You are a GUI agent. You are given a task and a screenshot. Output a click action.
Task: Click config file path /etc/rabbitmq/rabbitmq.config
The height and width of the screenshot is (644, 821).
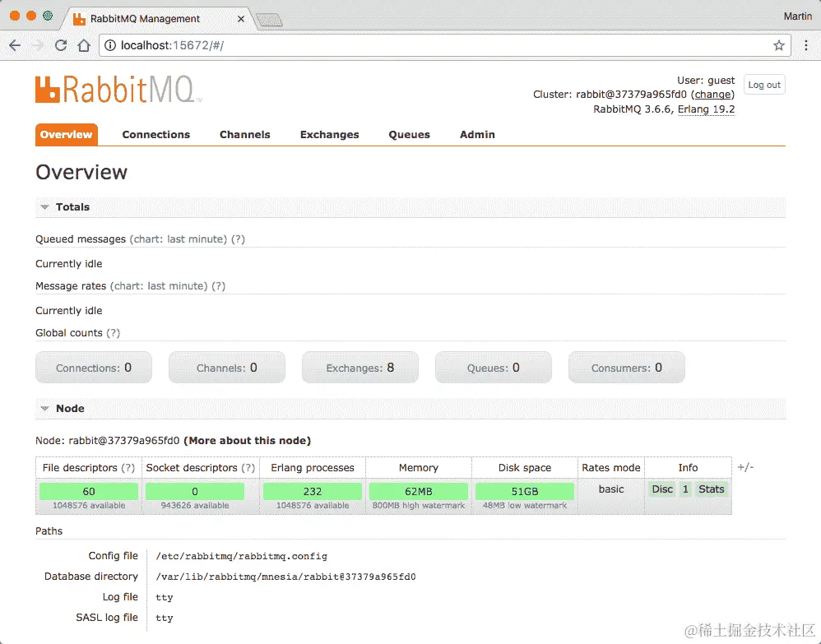click(241, 556)
